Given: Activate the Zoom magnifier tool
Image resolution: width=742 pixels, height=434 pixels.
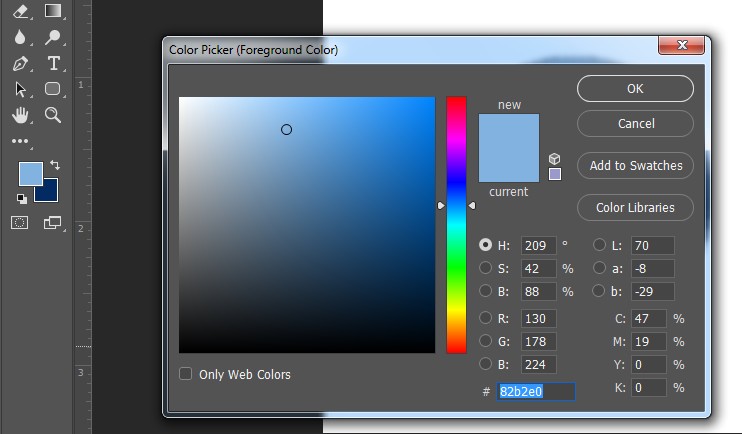Looking at the screenshot, I should pos(53,115).
